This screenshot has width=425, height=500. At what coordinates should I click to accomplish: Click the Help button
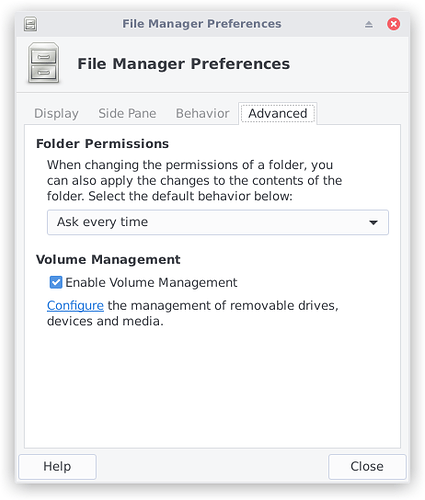57,466
